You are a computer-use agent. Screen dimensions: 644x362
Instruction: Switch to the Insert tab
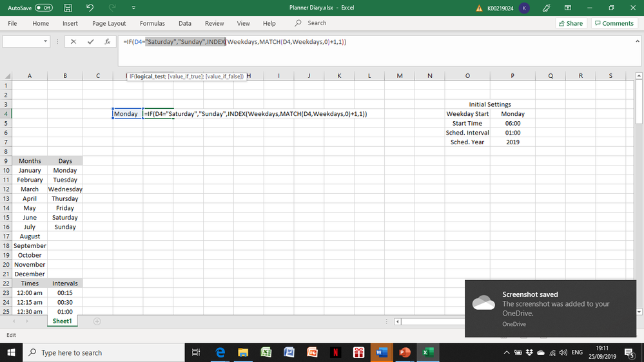tap(70, 23)
